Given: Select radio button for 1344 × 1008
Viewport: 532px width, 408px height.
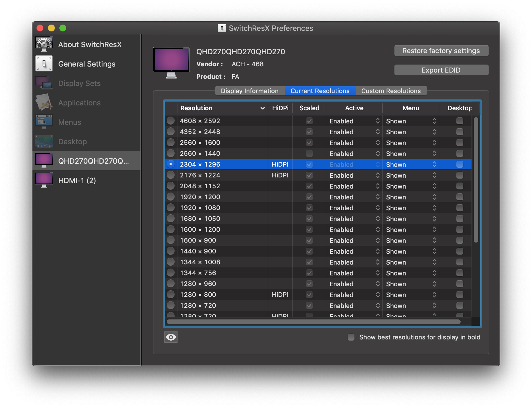Looking at the screenshot, I should coord(171,262).
